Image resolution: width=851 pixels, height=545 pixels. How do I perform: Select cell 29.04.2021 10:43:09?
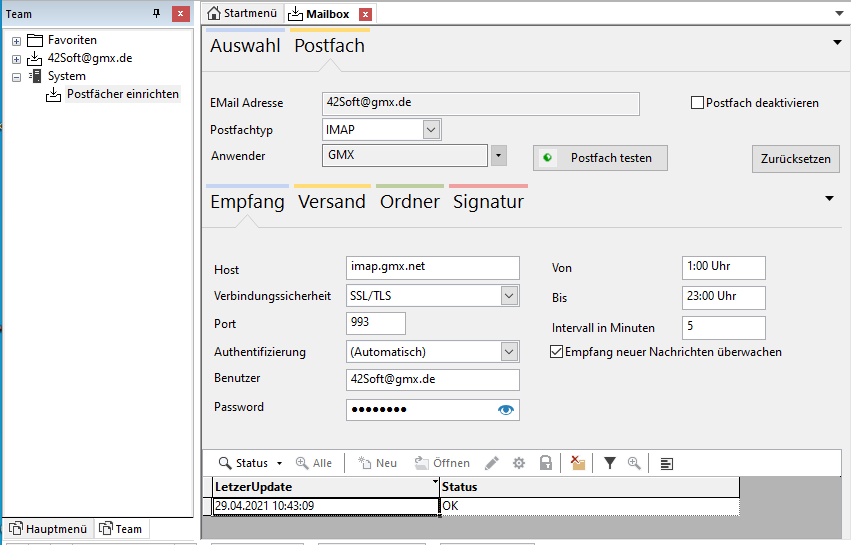(326, 506)
